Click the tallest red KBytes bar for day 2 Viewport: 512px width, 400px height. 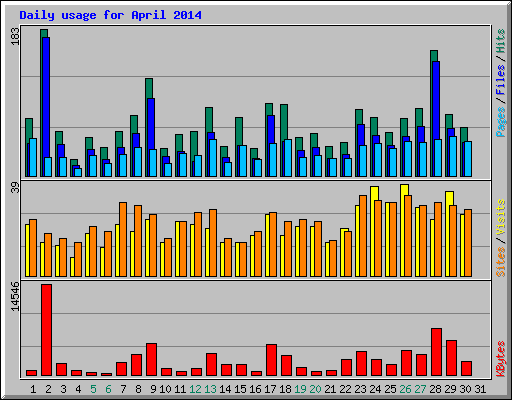[46, 330]
